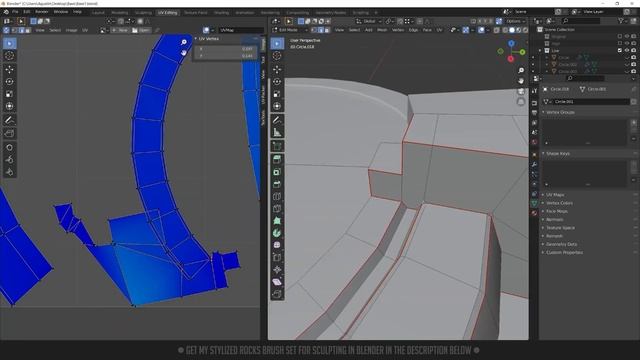Select the Move tool in 3D viewport toolbar
The image size is (640, 360).
click(x=277, y=69)
